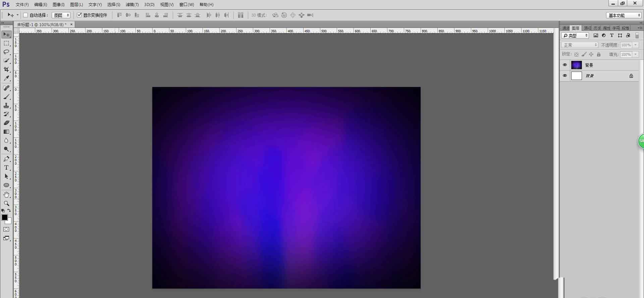Hide the locked white 背景 layer
The image size is (644, 298).
click(565, 76)
